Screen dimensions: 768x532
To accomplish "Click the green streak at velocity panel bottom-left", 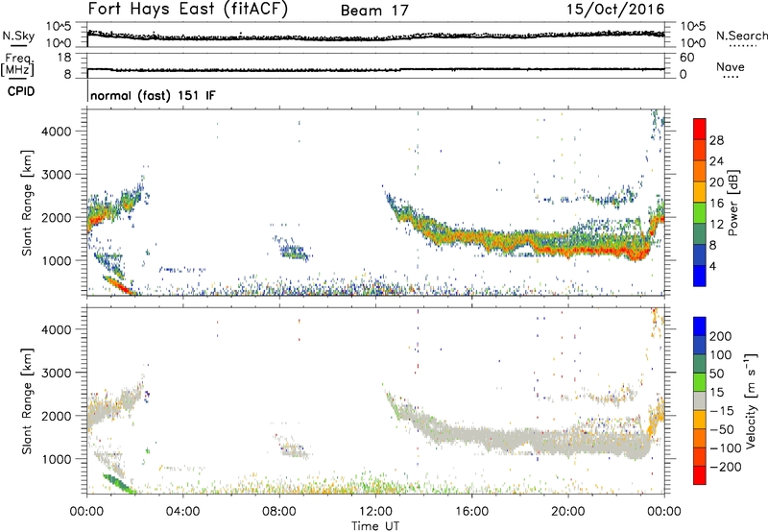I will [x=117, y=483].
